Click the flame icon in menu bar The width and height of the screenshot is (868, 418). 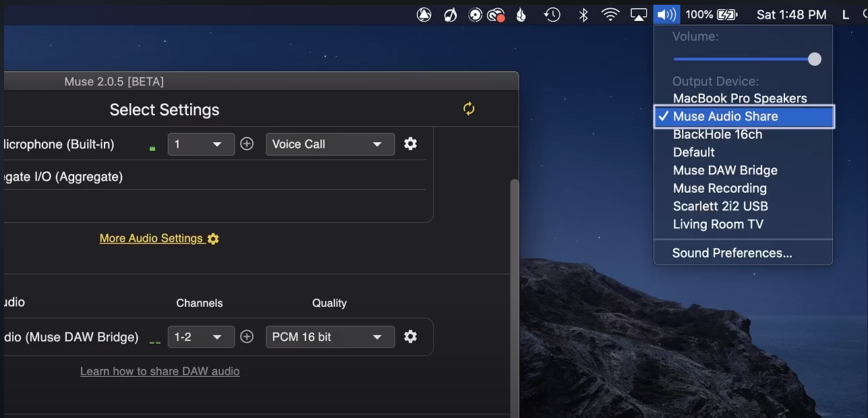click(x=521, y=14)
